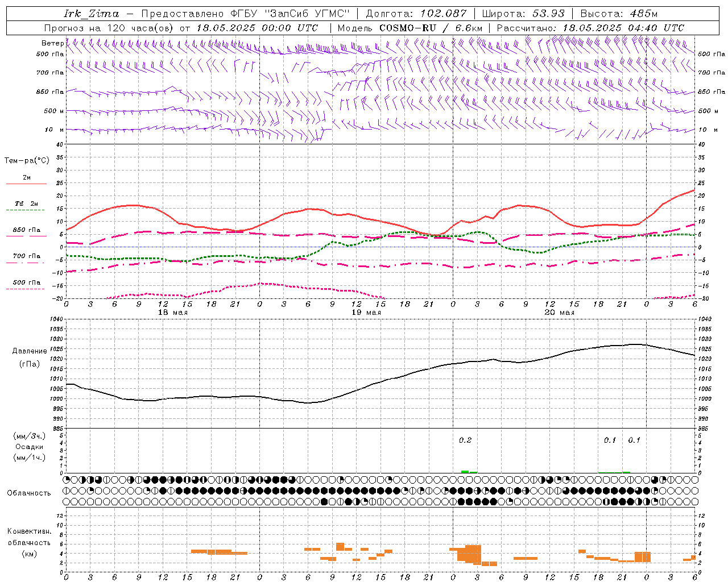Click the Ветер label of the wind panel
The image size is (728, 582).
click(x=52, y=43)
